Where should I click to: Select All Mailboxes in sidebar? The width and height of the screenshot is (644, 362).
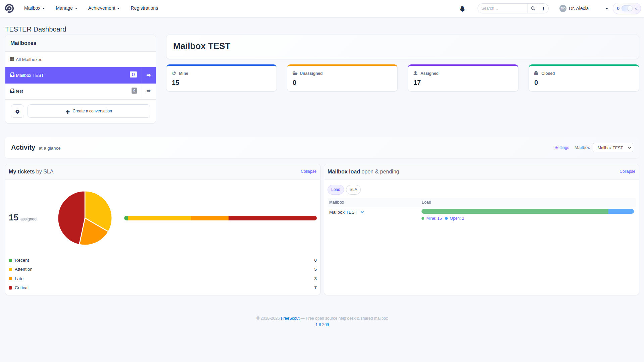[x=81, y=59]
